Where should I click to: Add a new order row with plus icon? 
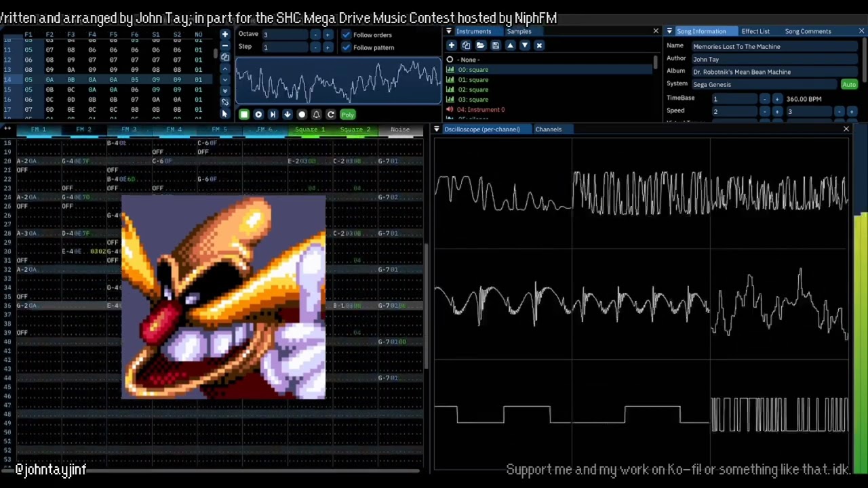[x=225, y=35]
